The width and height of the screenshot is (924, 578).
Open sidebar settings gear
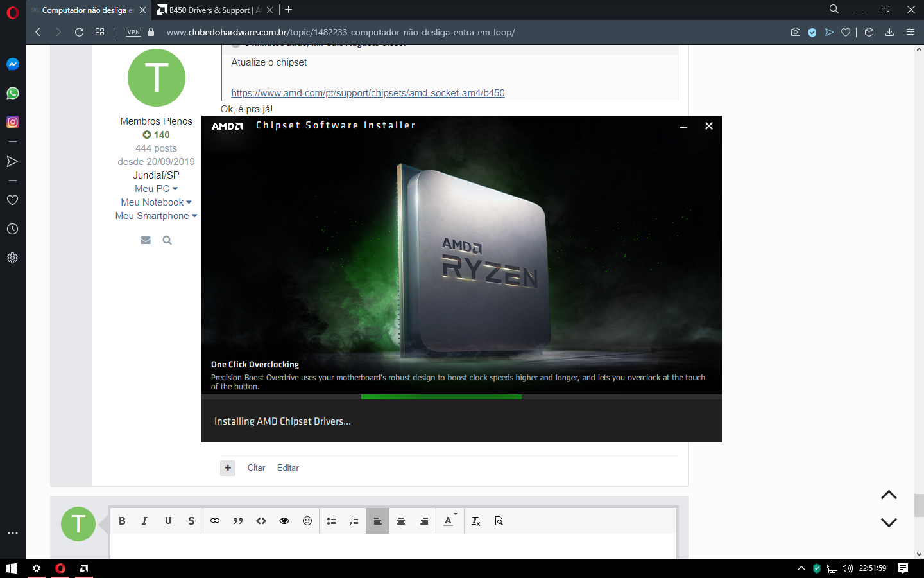coord(12,258)
